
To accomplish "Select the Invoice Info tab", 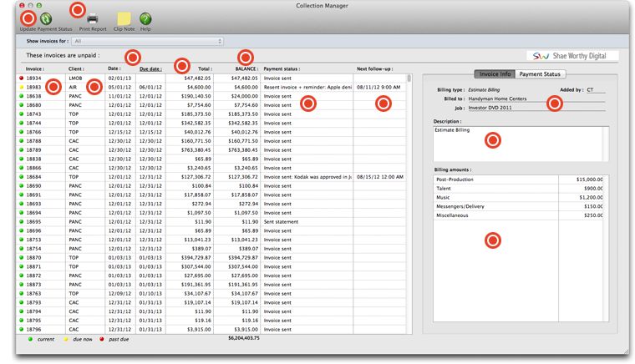I will click(495, 74).
